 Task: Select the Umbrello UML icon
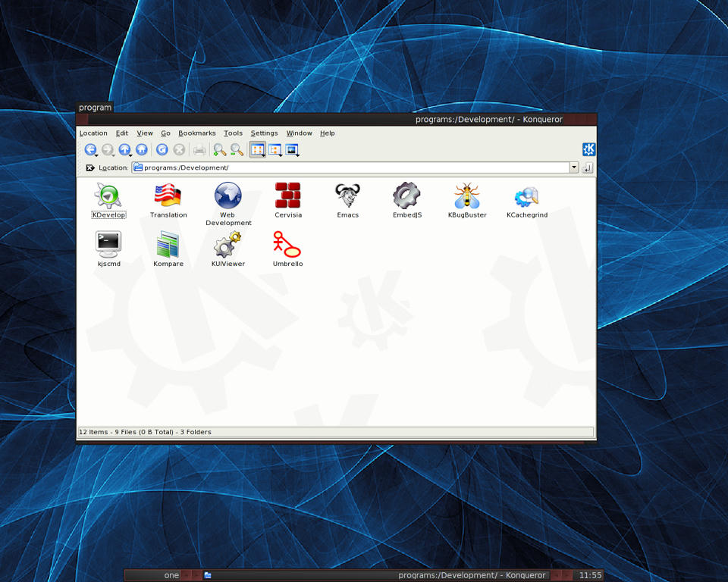point(287,244)
